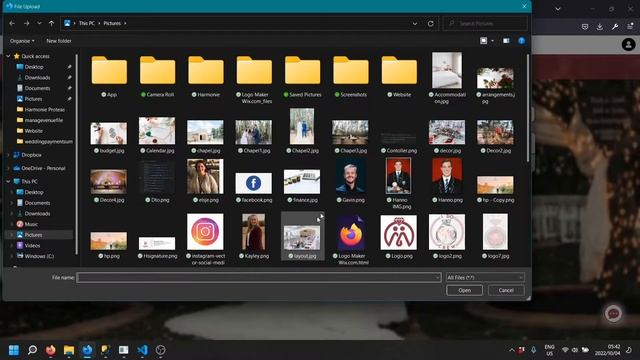Open the App folder

[x=109, y=71]
